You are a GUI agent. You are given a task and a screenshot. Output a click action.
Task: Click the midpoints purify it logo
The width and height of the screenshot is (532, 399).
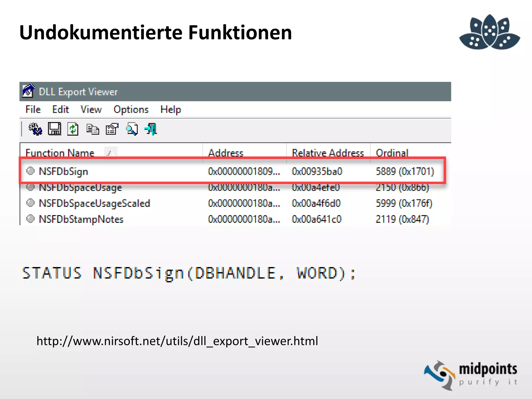point(471,375)
